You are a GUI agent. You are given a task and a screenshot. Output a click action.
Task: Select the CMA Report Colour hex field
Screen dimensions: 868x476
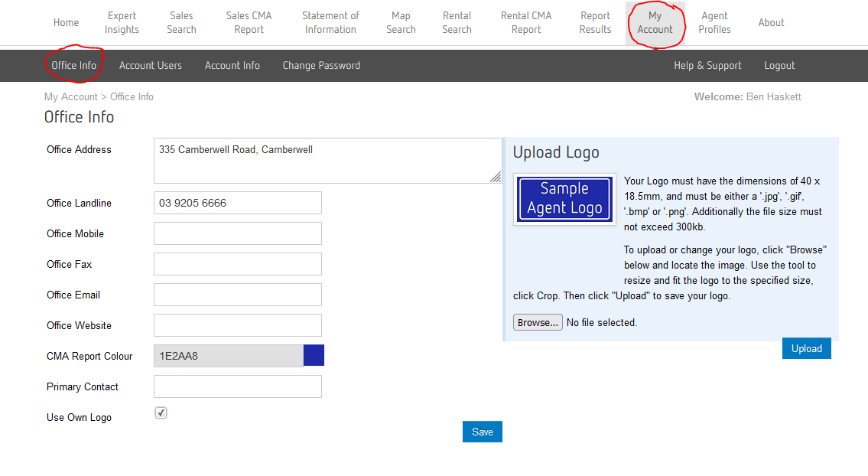(x=229, y=356)
